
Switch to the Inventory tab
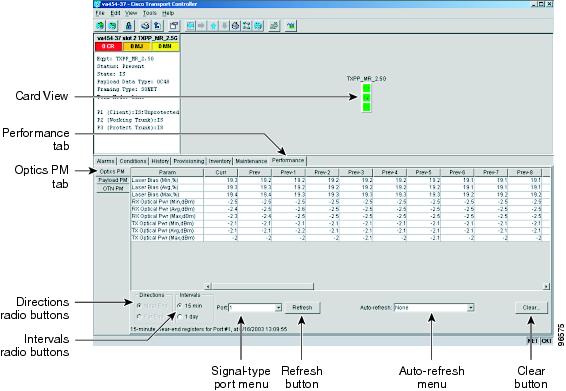coord(220,161)
